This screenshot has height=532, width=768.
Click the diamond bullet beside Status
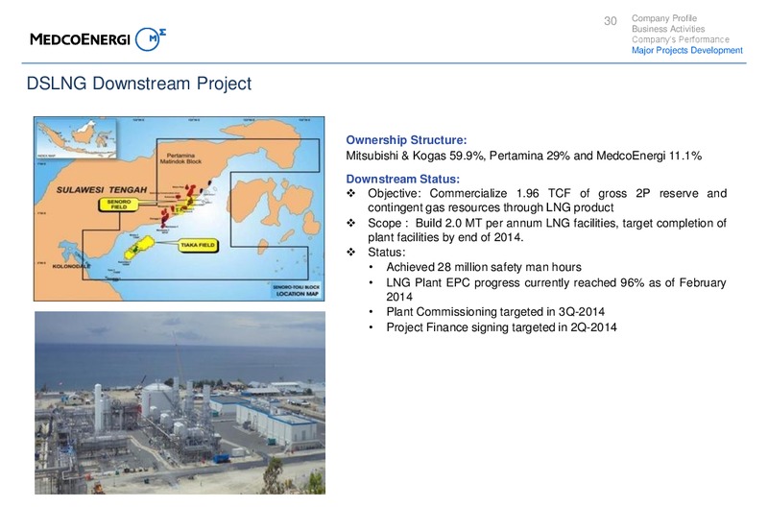pos(351,253)
